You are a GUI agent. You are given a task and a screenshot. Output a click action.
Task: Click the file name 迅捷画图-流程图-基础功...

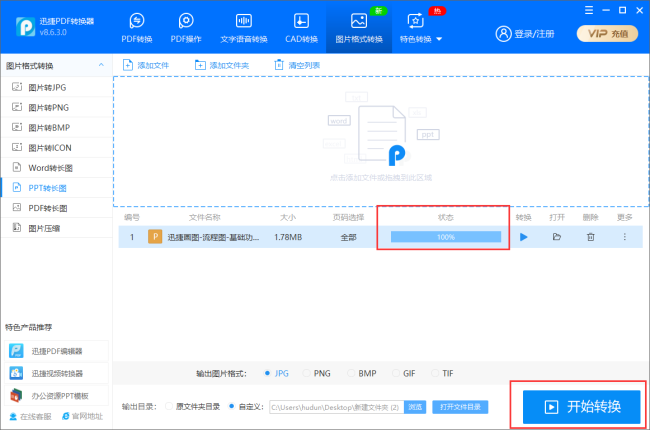click(x=213, y=237)
